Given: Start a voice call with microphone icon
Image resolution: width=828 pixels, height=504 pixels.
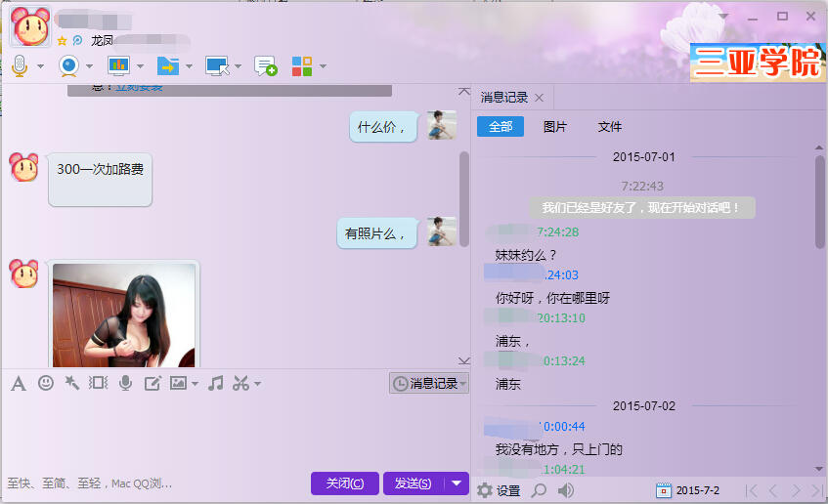Looking at the screenshot, I should click(19, 66).
